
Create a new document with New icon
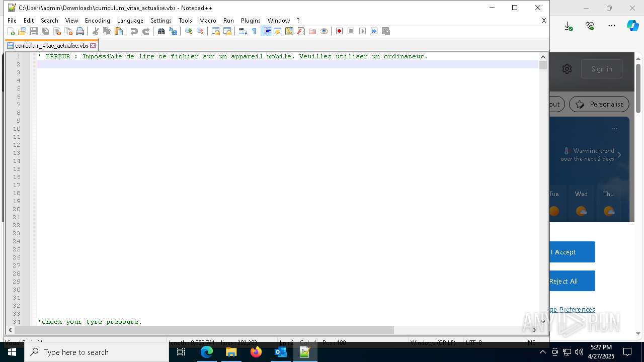(11, 31)
